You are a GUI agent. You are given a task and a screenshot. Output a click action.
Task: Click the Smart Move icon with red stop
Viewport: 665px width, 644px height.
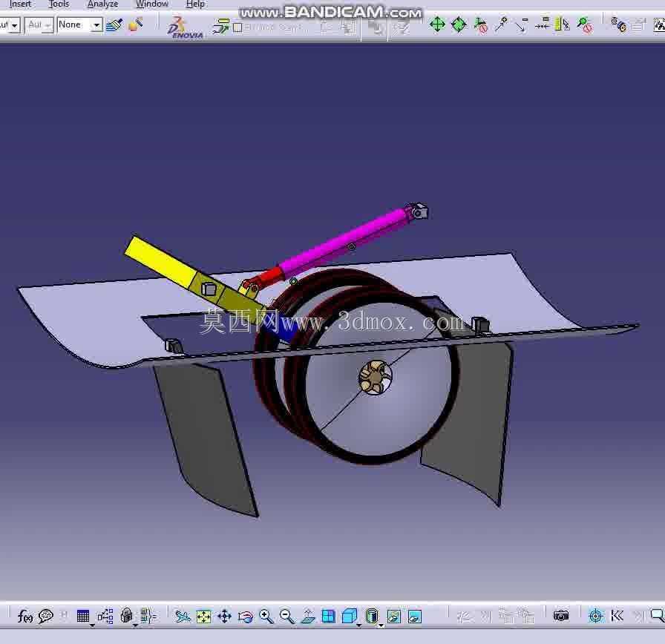[x=480, y=25]
